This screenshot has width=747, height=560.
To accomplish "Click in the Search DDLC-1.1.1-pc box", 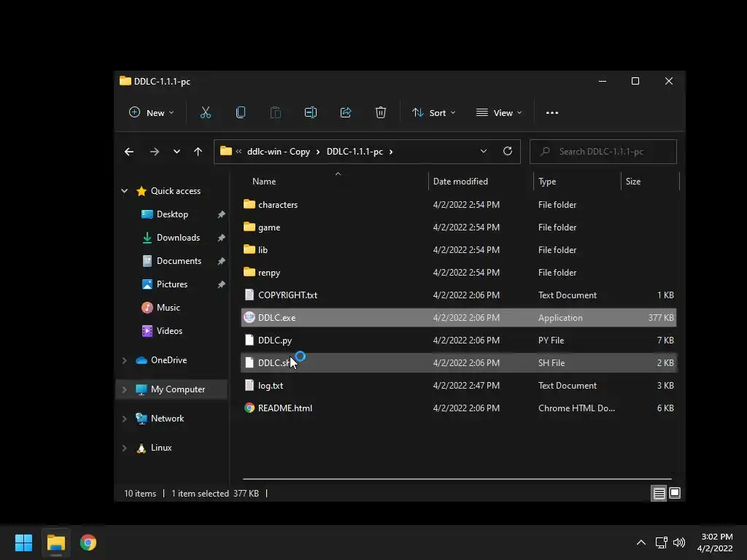I will (603, 152).
